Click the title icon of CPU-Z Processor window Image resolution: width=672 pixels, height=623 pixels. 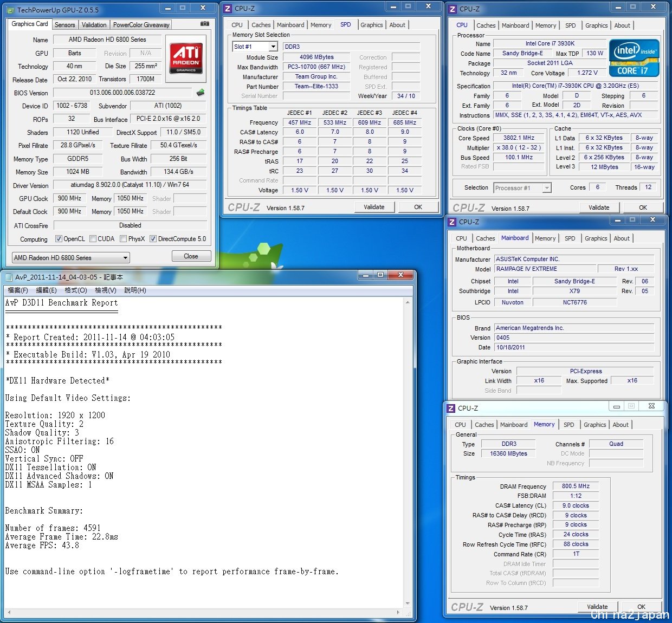(x=453, y=9)
